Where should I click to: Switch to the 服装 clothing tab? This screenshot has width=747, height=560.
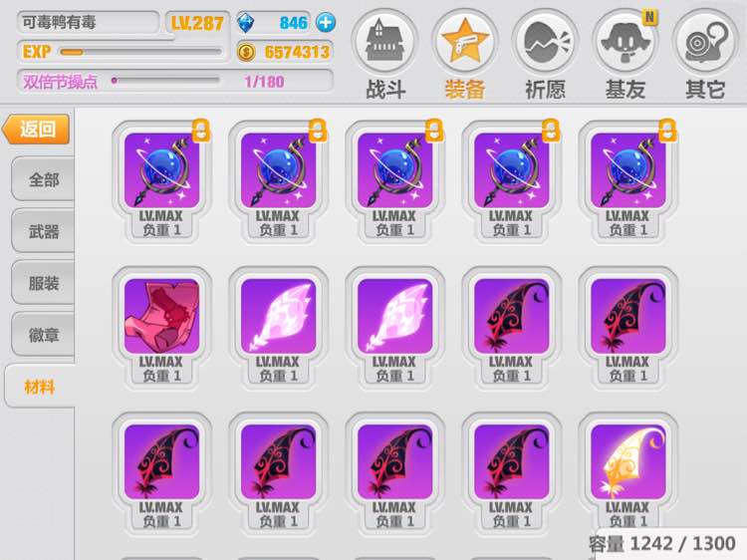44,283
